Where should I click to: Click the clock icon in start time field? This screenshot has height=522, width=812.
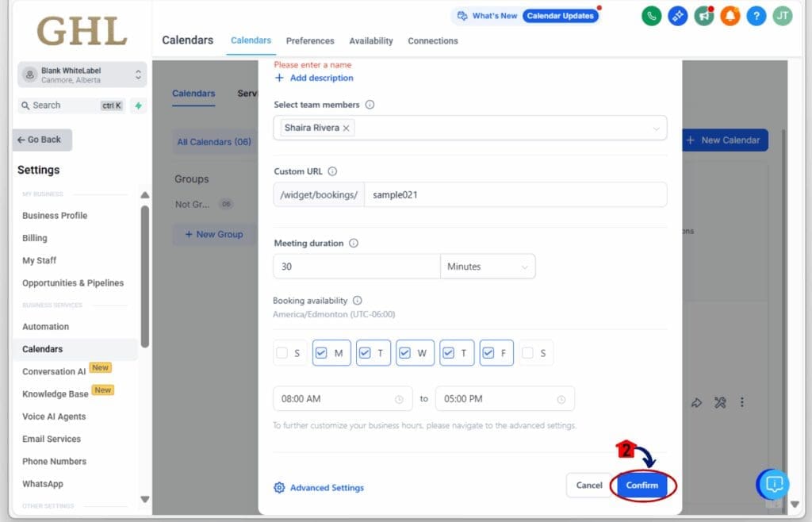click(400, 399)
